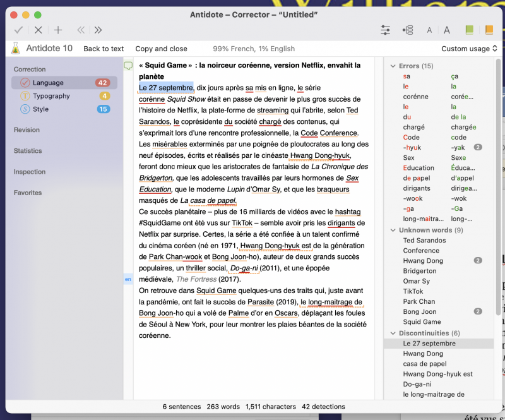Select the 'chargé' error row

[x=439, y=128]
